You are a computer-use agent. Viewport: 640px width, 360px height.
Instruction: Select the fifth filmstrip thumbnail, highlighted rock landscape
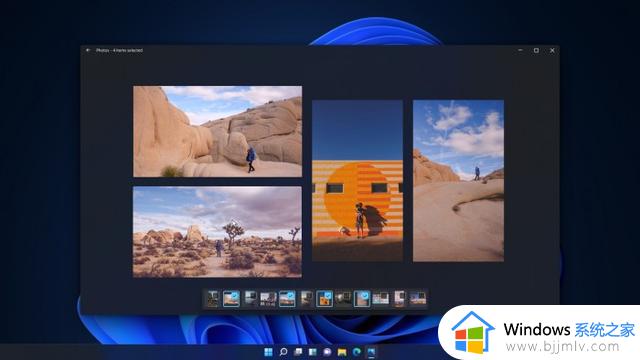[287, 299]
